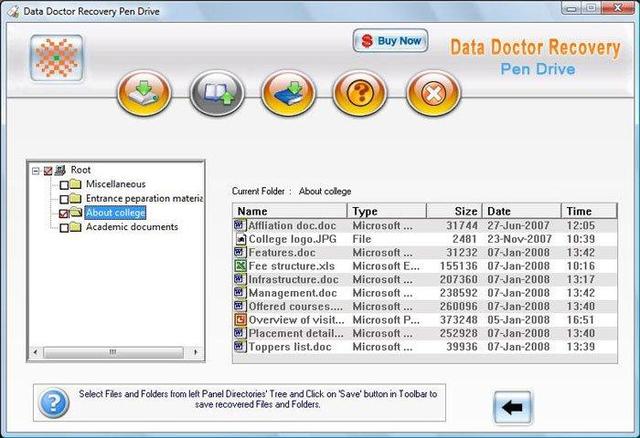This screenshot has width=640, height=438.
Task: Select the Offered courses file row
Action: tap(425, 306)
